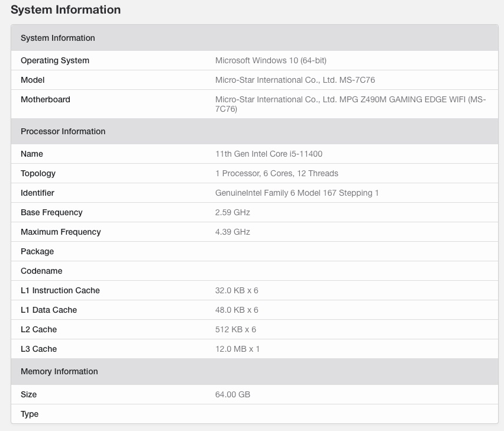
Task: Click the Package row label
Action: [37, 251]
